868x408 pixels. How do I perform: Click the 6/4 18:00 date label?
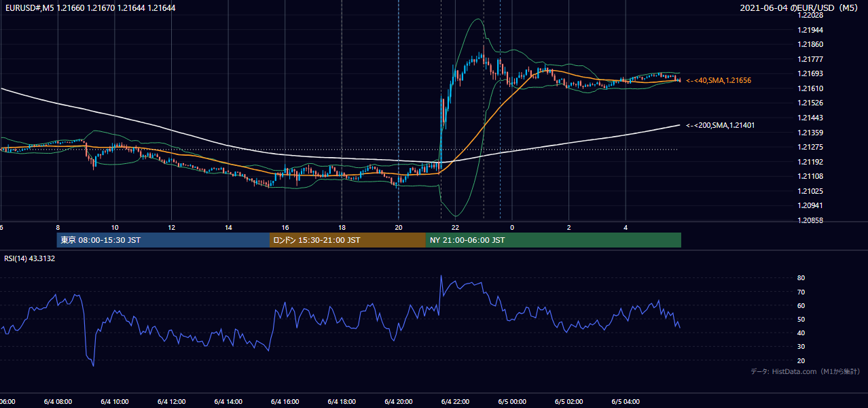tap(342, 401)
